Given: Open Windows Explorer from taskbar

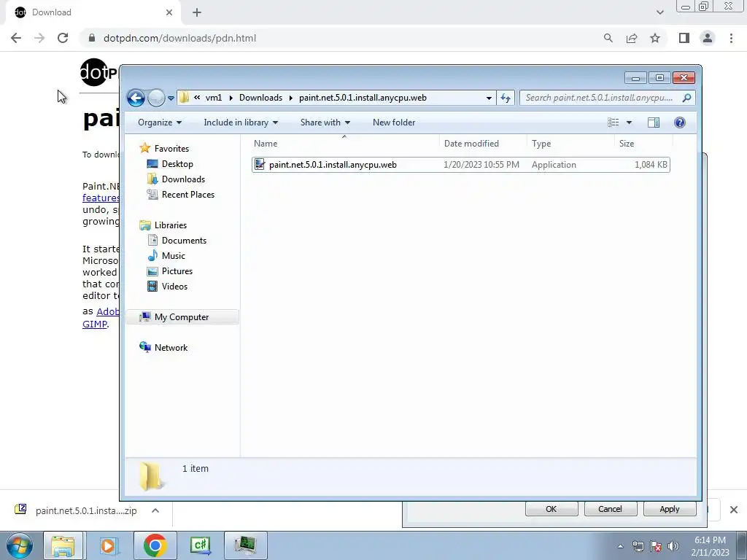Looking at the screenshot, I should point(63,545).
